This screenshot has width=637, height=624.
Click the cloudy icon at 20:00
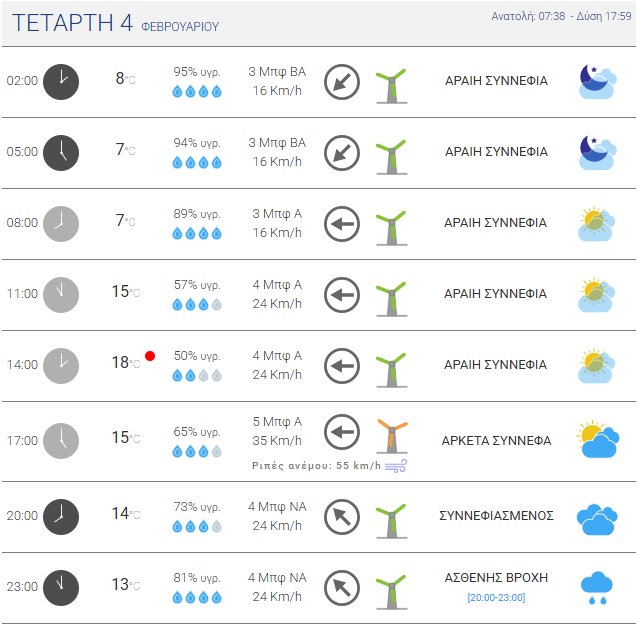(597, 517)
